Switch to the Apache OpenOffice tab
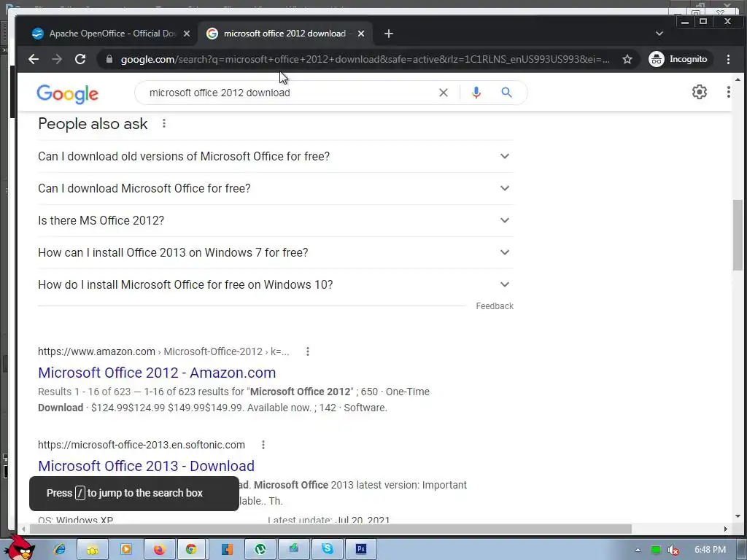The height and width of the screenshot is (560, 747). click(111, 34)
